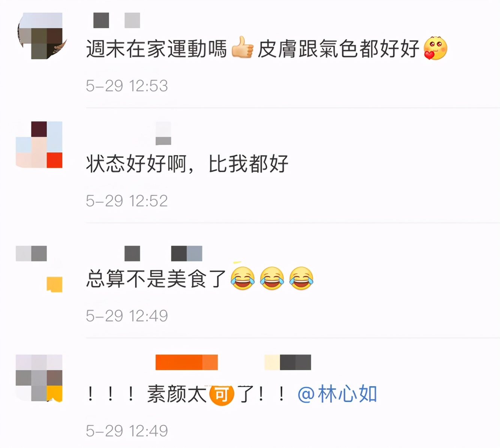Click the last laughing-crying emoji

(x=301, y=278)
